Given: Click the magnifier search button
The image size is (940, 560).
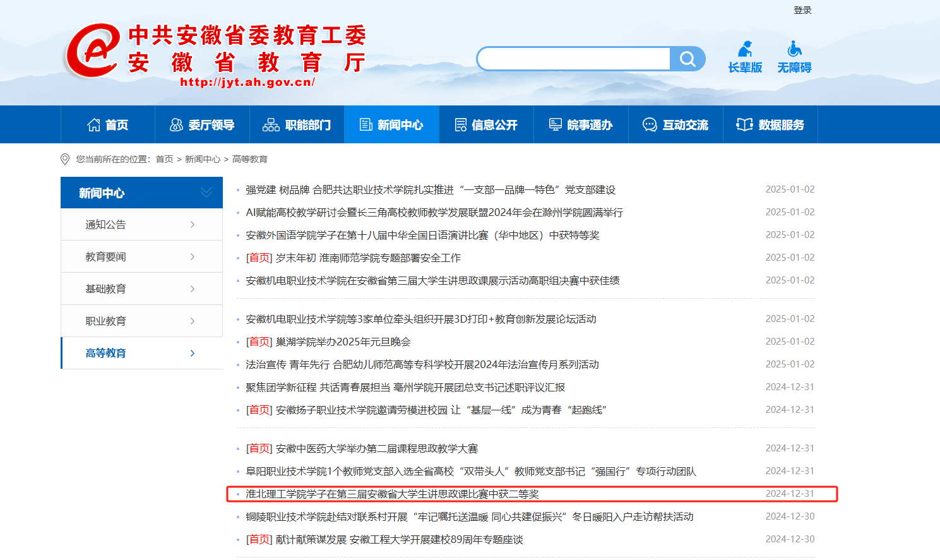Looking at the screenshot, I should (687, 59).
